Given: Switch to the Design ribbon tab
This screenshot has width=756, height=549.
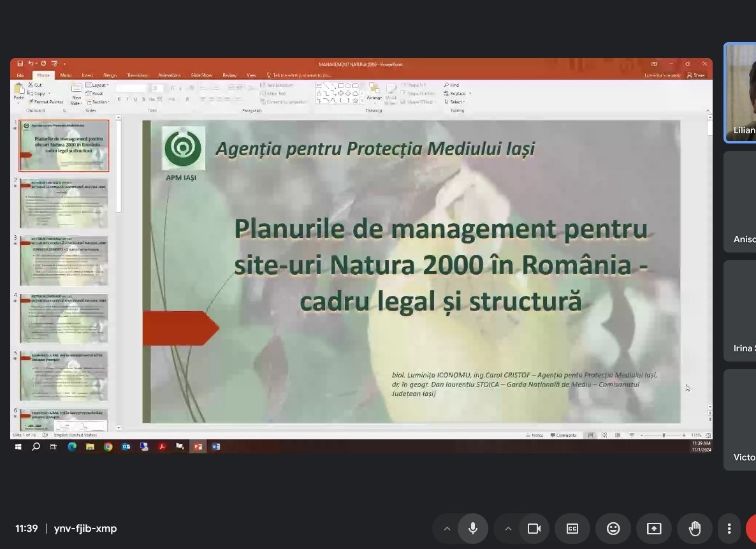Looking at the screenshot, I should [x=110, y=75].
